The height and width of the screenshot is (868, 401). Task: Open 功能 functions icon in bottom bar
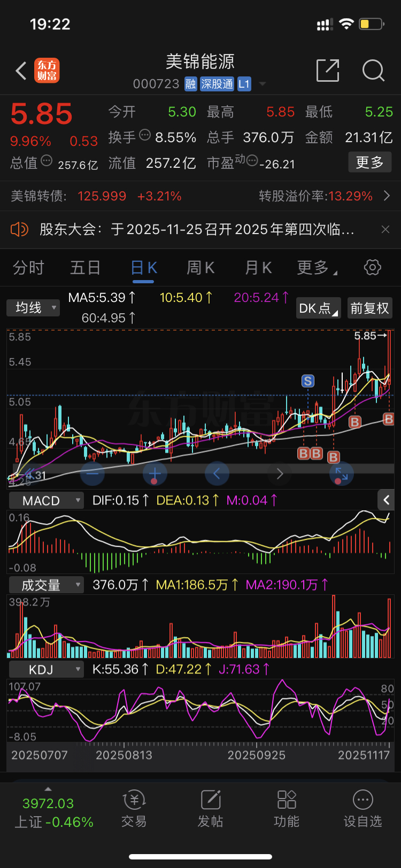[287, 808]
